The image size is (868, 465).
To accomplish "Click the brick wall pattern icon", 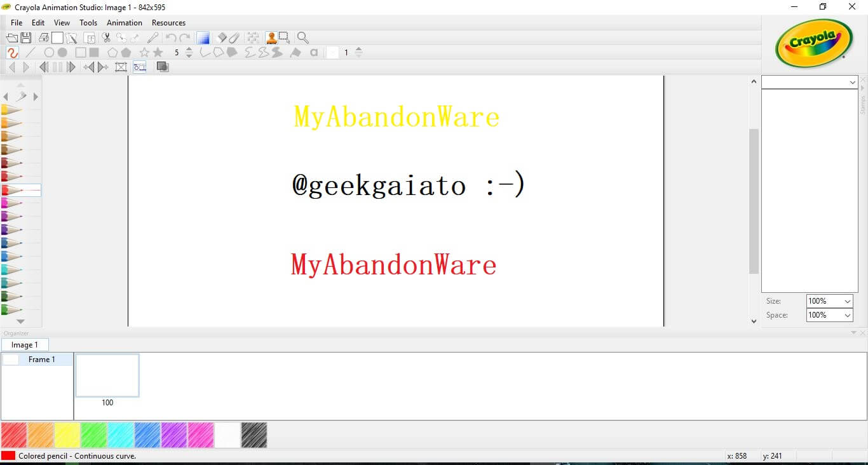I will [x=253, y=38].
